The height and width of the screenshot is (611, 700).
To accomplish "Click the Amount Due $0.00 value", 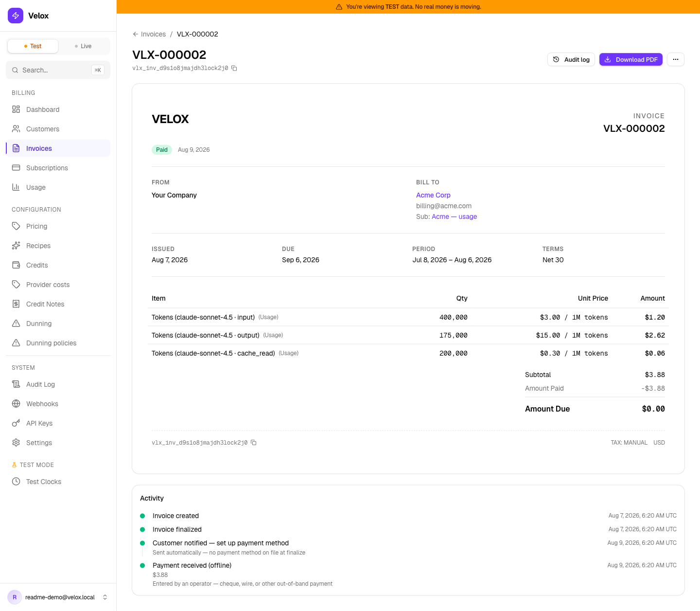I will click(x=653, y=409).
